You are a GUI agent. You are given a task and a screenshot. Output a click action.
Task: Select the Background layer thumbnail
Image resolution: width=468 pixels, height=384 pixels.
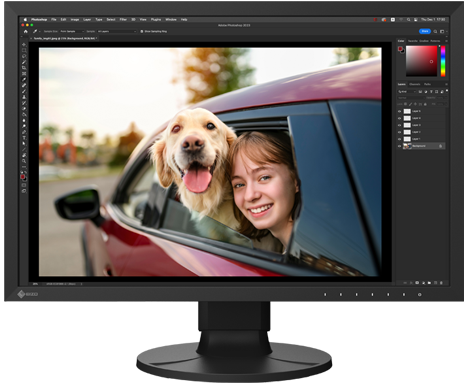[407, 146]
